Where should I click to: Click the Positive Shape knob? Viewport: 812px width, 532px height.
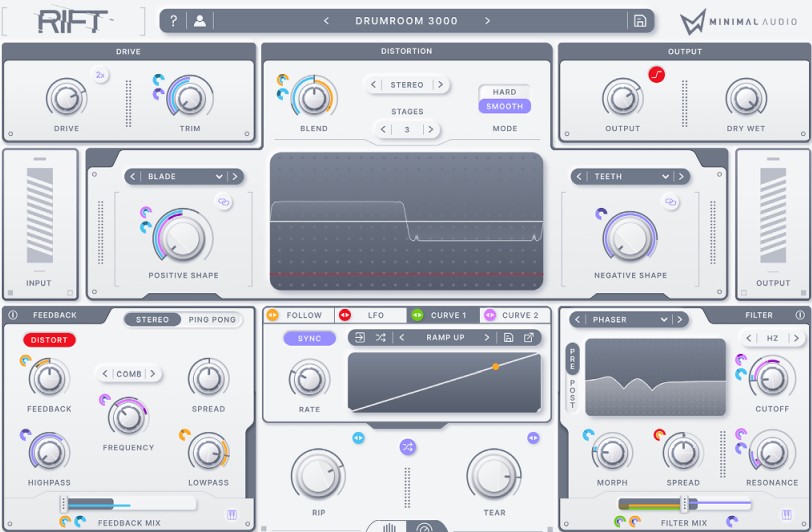[x=182, y=237]
